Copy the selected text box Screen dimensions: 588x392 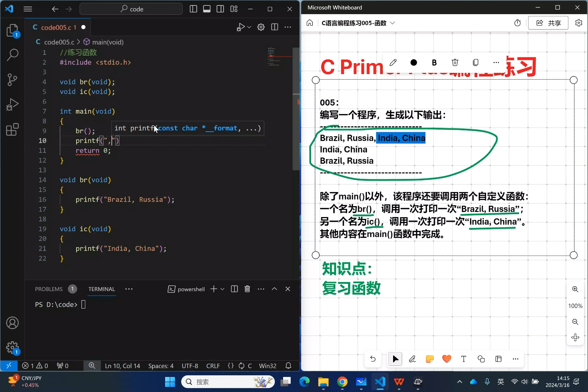tap(475, 62)
